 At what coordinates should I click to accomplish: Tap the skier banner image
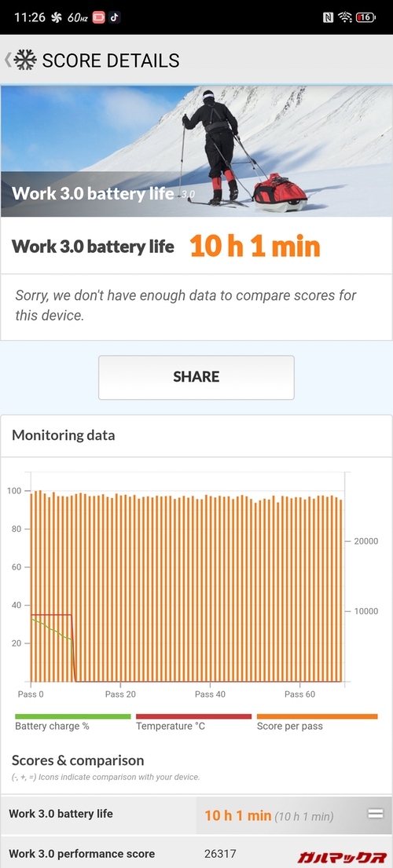[196, 151]
